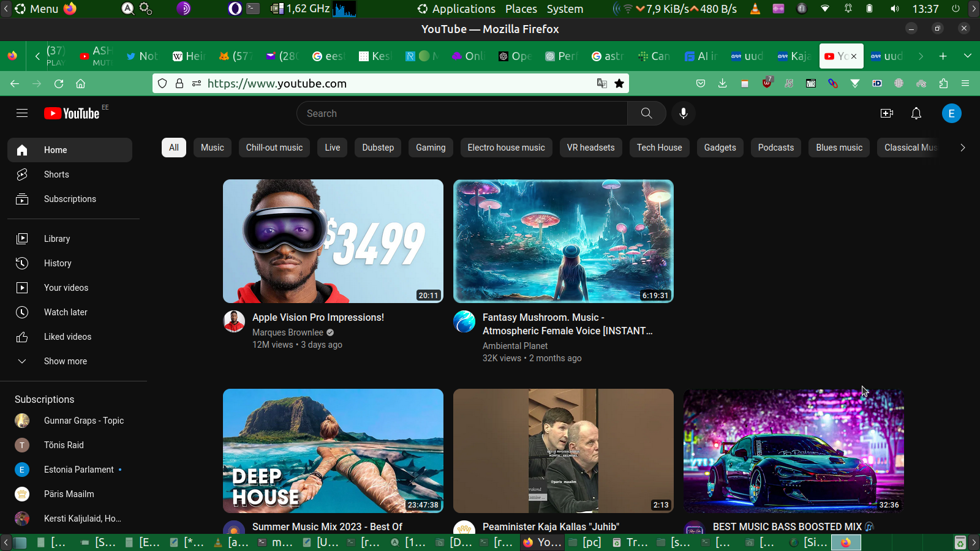Open Fantasy Mushroom Music video thumbnail
This screenshot has width=980, height=551.
[563, 241]
